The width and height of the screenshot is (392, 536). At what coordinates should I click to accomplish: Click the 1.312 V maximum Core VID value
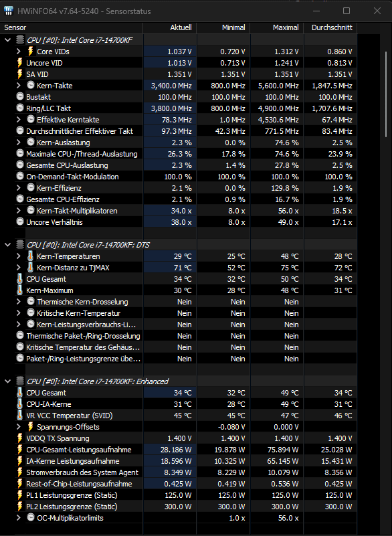[x=286, y=52]
